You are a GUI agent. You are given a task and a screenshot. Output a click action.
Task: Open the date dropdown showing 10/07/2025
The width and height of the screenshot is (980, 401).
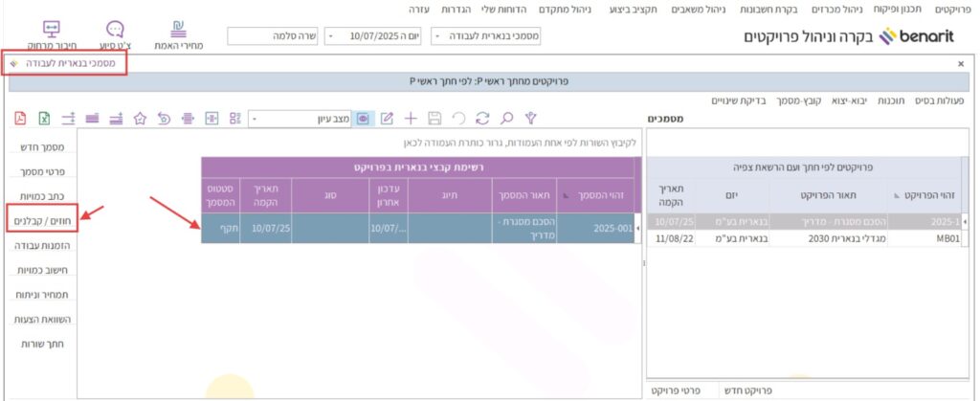[330, 36]
